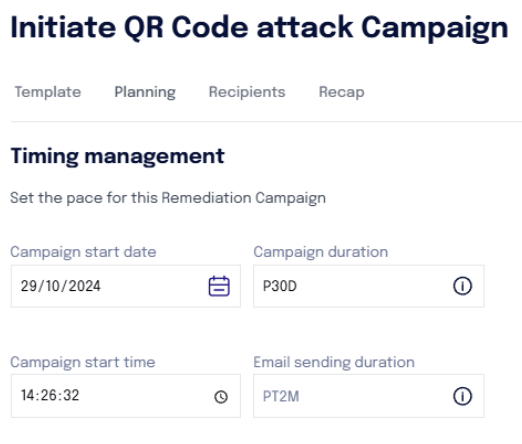
Task: Focus the Campaign start time field
Action: pyautogui.click(x=126, y=396)
